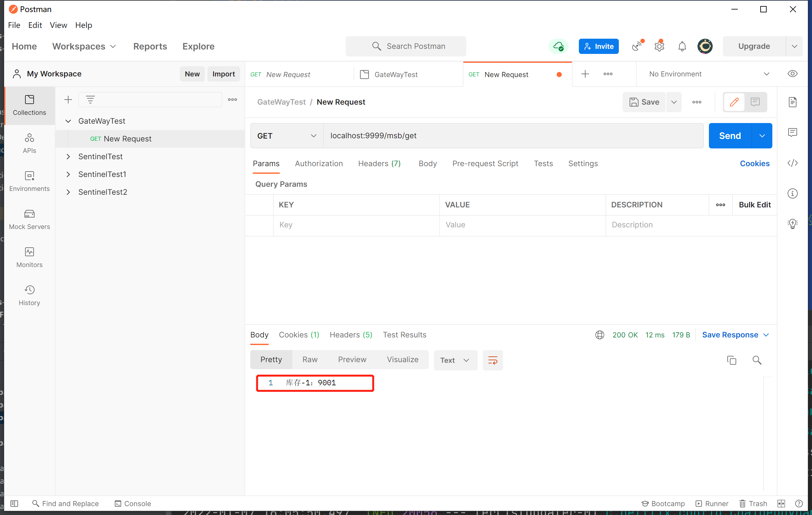Image resolution: width=812 pixels, height=515 pixels.
Task: Switch to the Headers (7) request tab
Action: [379, 163]
